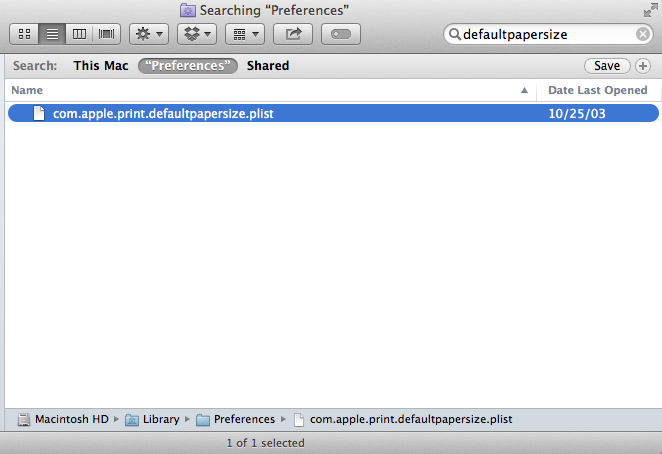The height and width of the screenshot is (454, 662).
Task: Sort results by Name column
Action: pyautogui.click(x=270, y=90)
